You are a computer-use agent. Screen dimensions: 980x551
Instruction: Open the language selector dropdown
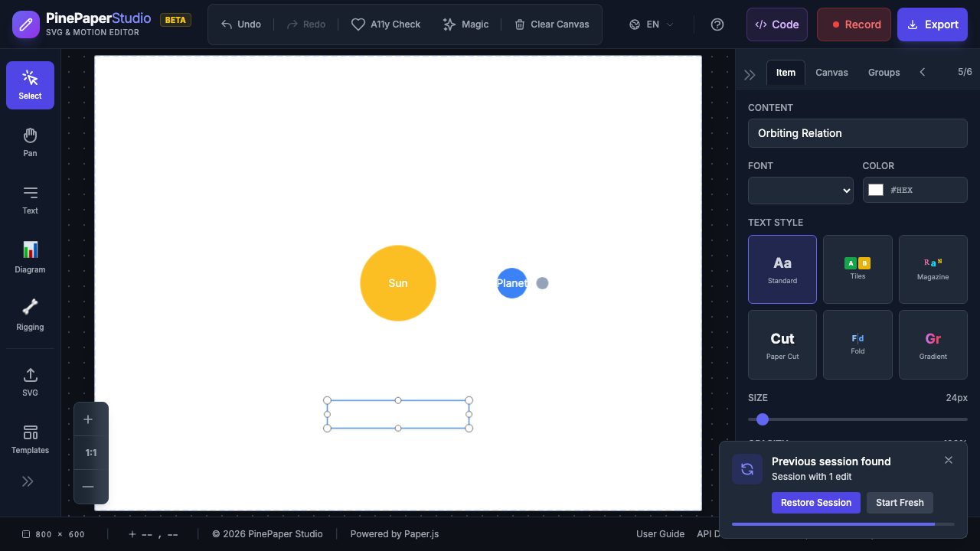pos(649,24)
